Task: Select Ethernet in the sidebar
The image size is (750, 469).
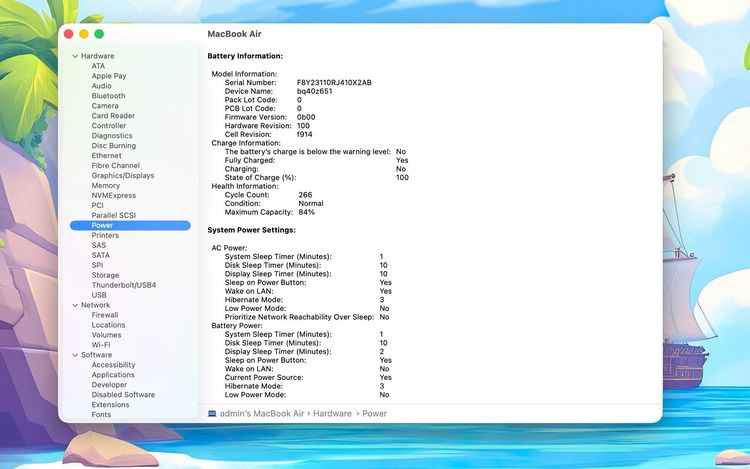Action: (106, 155)
